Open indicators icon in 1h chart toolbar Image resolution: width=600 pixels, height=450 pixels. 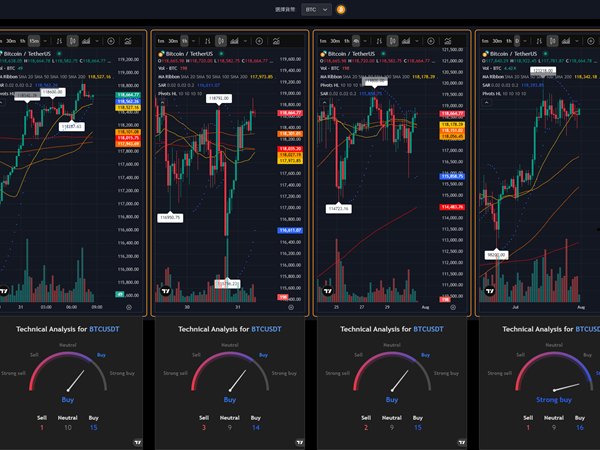tap(276, 41)
